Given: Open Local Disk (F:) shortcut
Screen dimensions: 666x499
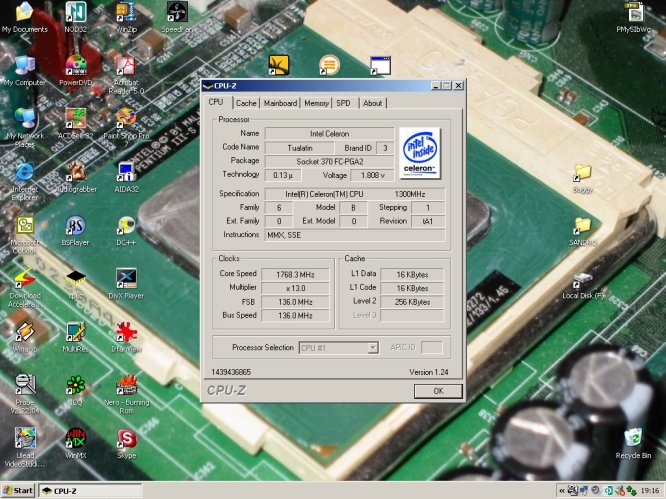Looking at the screenshot, I should (583, 285).
